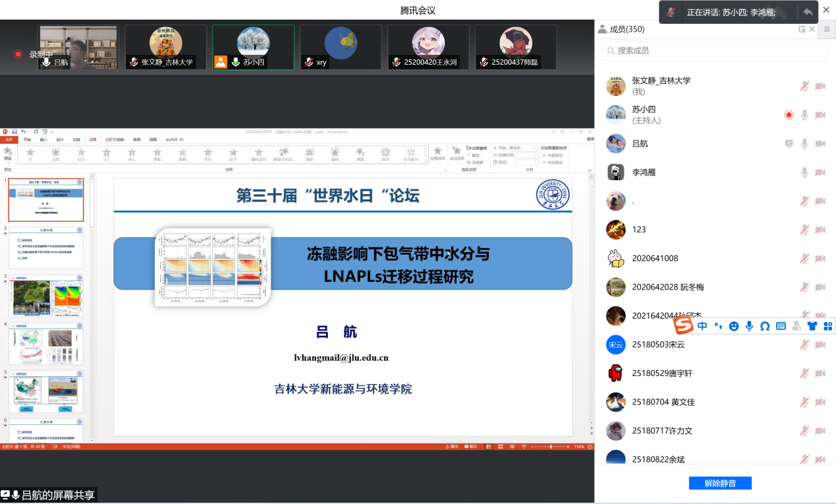Open the Sogou emoji face icon
The image size is (836, 504).
click(734, 326)
